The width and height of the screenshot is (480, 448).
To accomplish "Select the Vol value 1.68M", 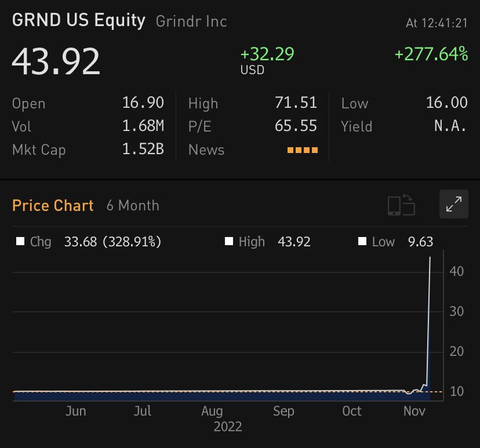I will (x=143, y=126).
